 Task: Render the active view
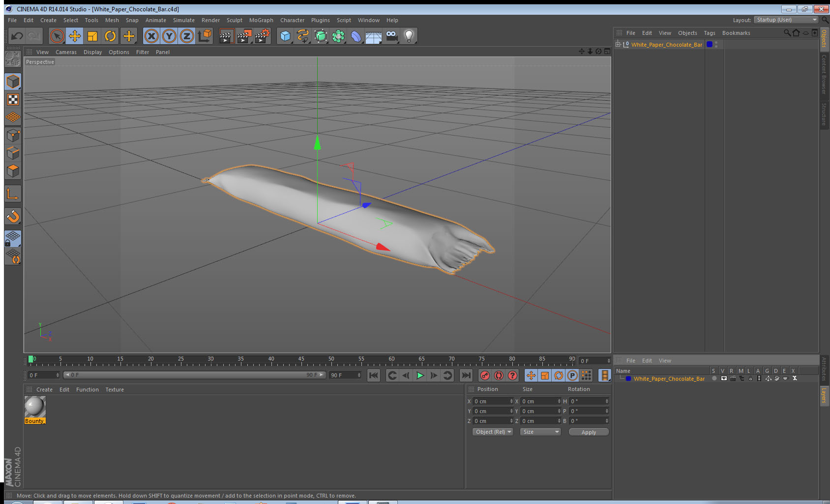click(226, 36)
